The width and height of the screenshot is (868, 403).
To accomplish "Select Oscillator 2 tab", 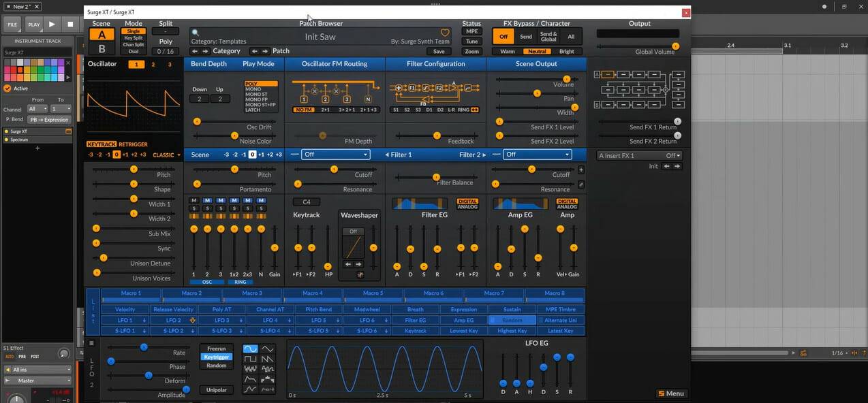I will pos(153,65).
